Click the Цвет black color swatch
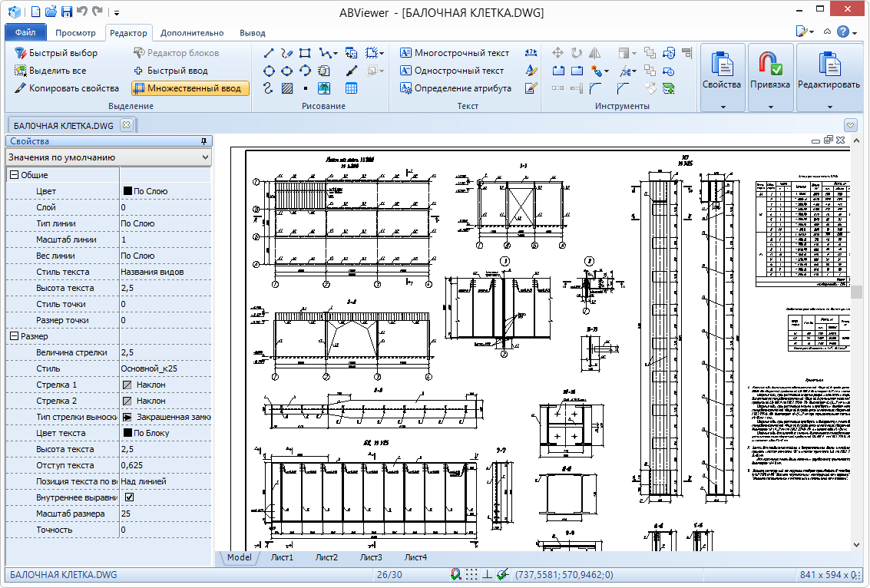This screenshot has width=870, height=588. (127, 191)
